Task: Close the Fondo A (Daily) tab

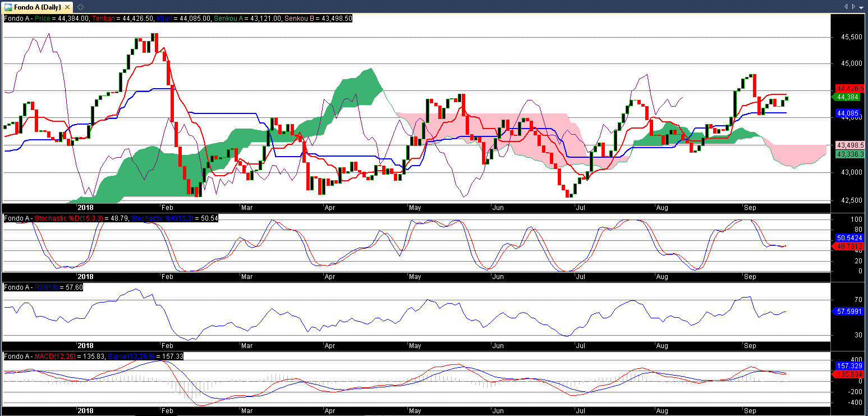Action: 68,7
